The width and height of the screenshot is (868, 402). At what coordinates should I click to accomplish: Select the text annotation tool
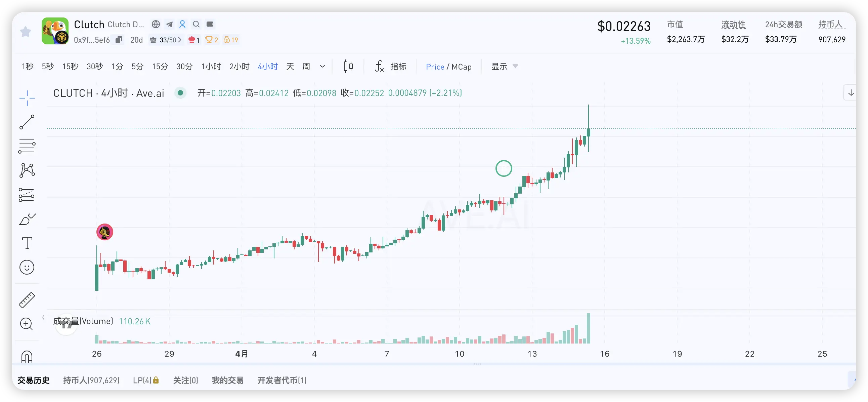click(x=27, y=243)
